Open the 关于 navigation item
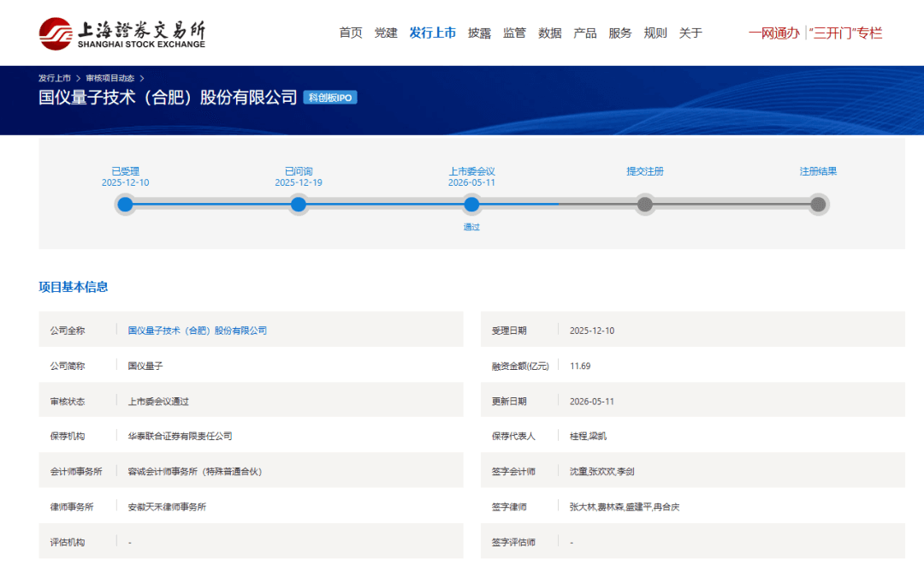Viewport: 924px width, 578px height. pos(690,33)
